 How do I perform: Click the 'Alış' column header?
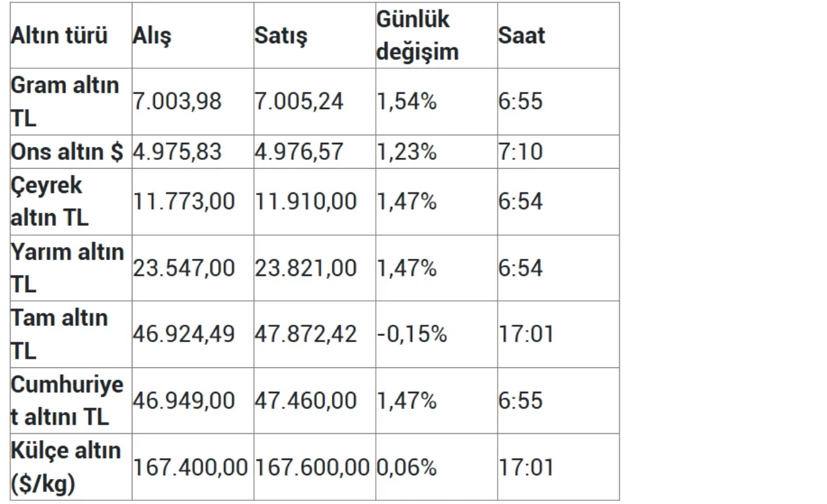point(152,36)
